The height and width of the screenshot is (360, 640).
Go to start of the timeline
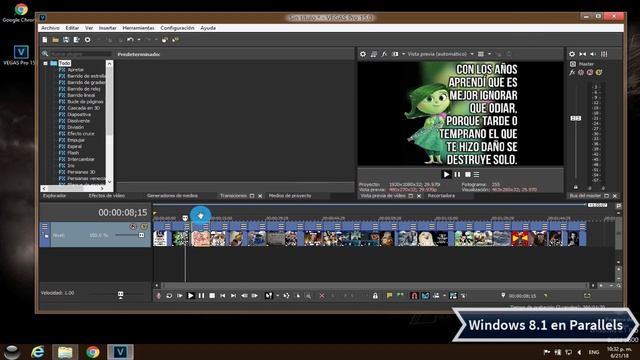(222, 296)
